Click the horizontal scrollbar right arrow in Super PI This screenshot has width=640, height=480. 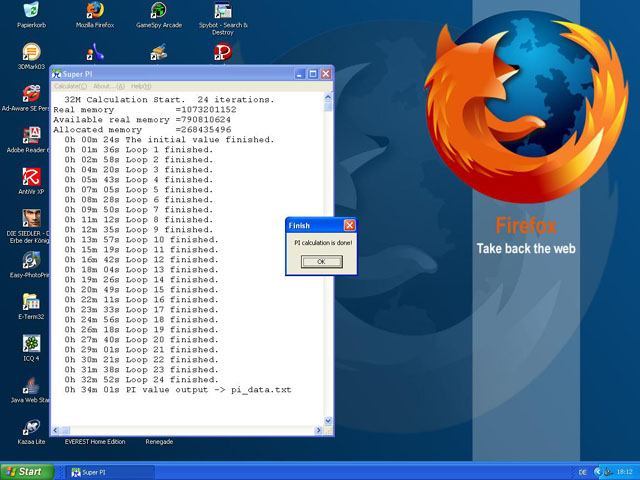coord(319,430)
